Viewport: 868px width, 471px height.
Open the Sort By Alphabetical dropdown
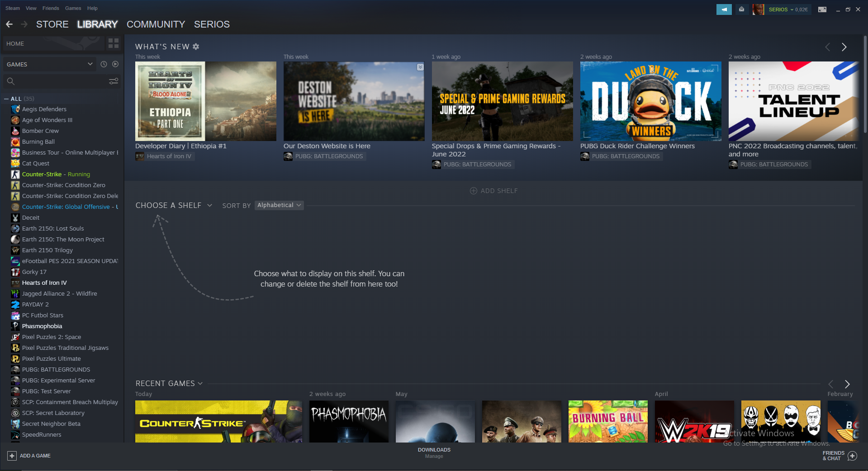(x=279, y=205)
